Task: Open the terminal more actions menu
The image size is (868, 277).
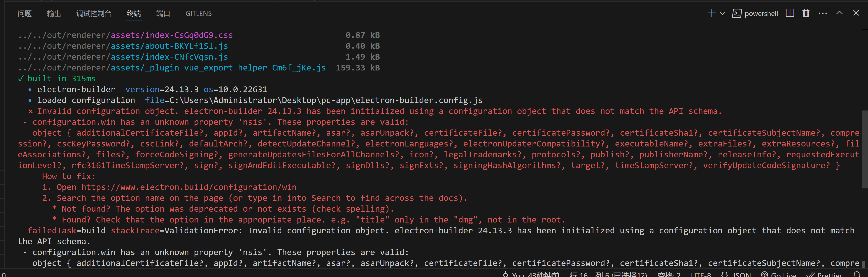Action: (x=823, y=13)
